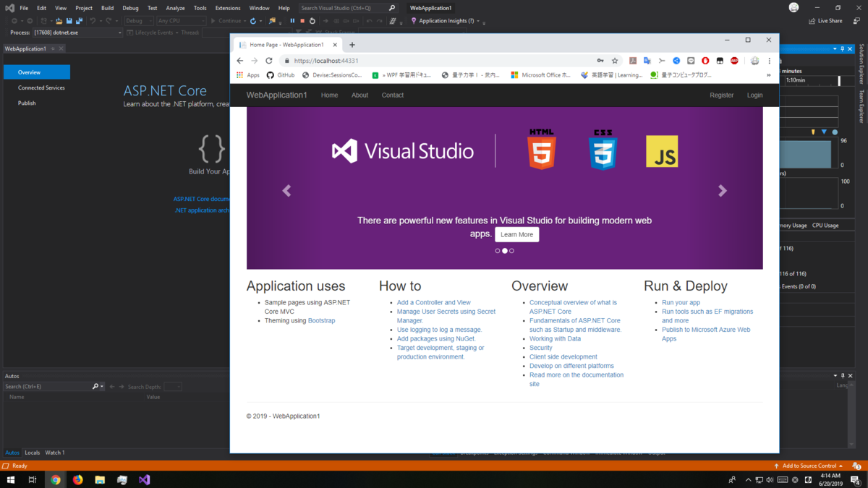Open the Extensions menu in Visual Studio

228,8
